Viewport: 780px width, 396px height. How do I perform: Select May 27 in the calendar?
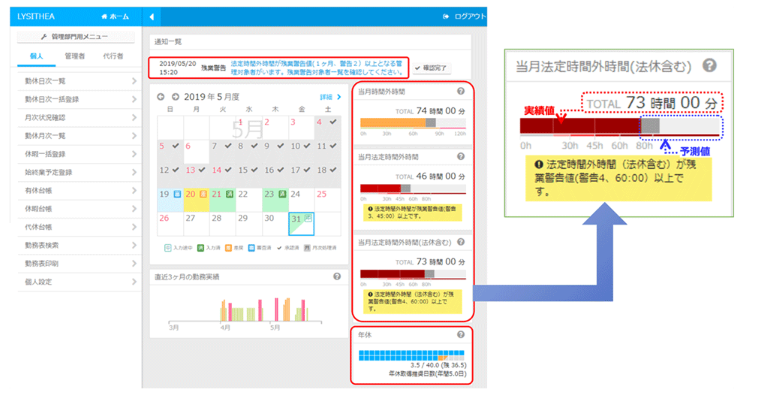pyautogui.click(x=196, y=224)
